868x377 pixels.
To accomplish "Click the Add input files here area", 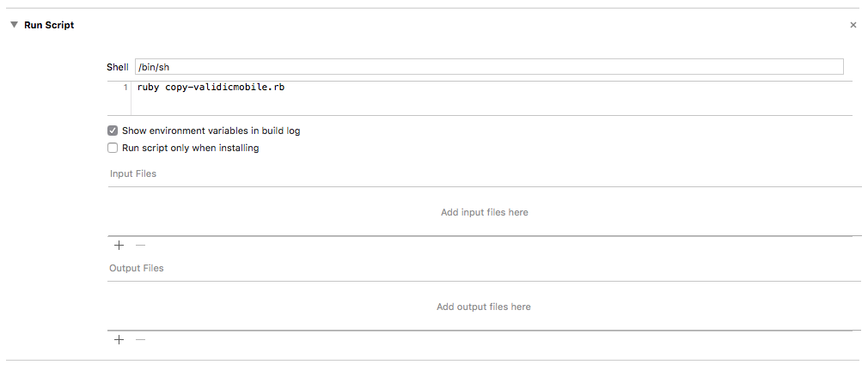I will 484,212.
